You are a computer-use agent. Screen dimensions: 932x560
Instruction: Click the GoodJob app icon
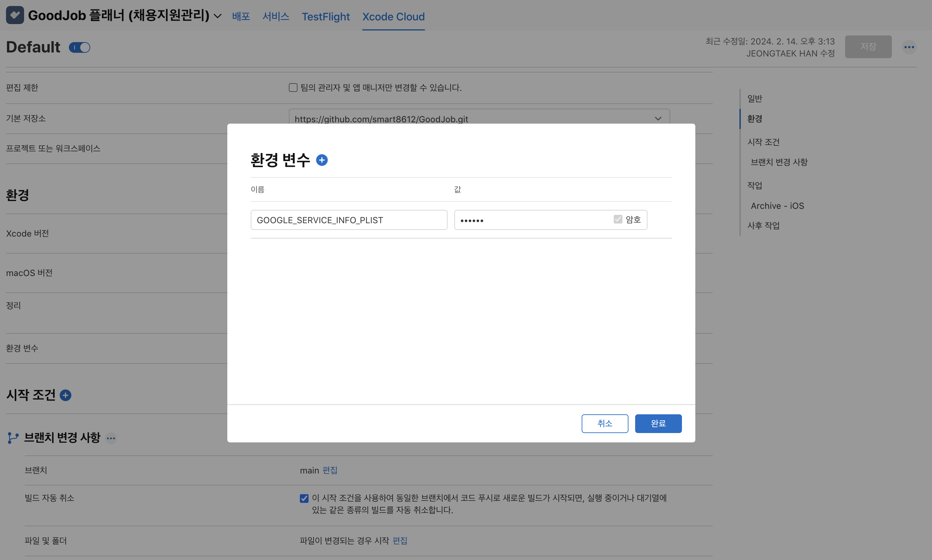15,15
